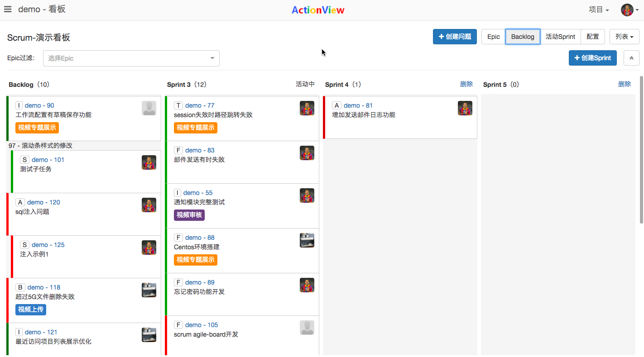Viewport: 644px width, 357px height.
Task: Click the B type icon on demo - 118
Action: (20, 287)
